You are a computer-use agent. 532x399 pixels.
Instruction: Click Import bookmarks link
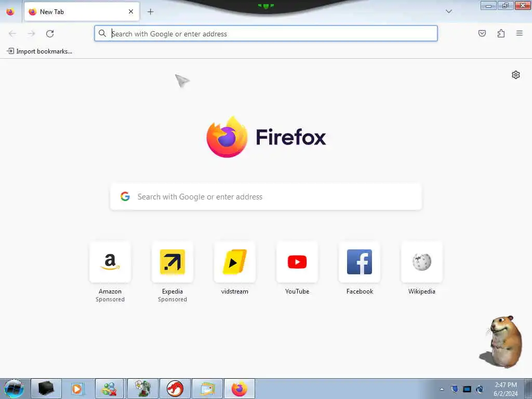(39, 51)
